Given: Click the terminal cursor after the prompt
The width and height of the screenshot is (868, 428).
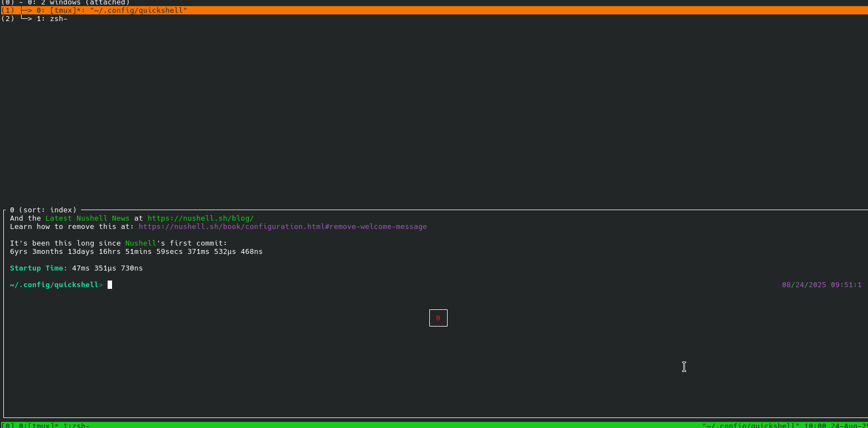Looking at the screenshot, I should 110,285.
